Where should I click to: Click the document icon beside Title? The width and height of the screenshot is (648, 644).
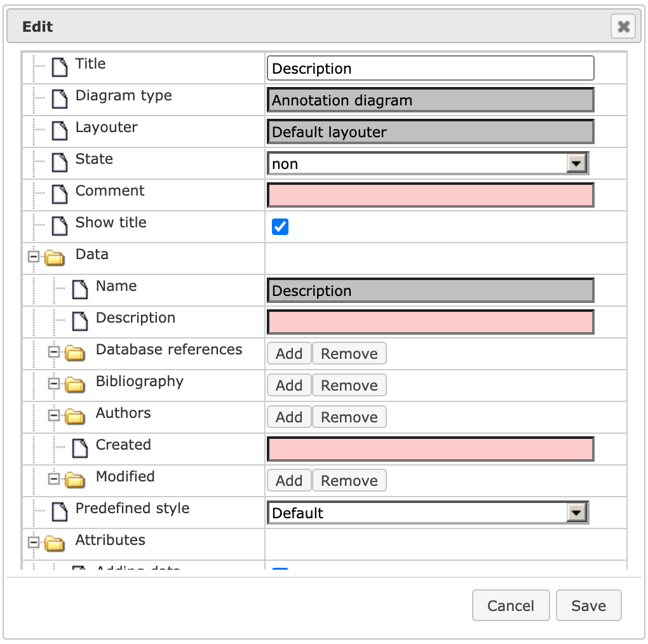60,67
